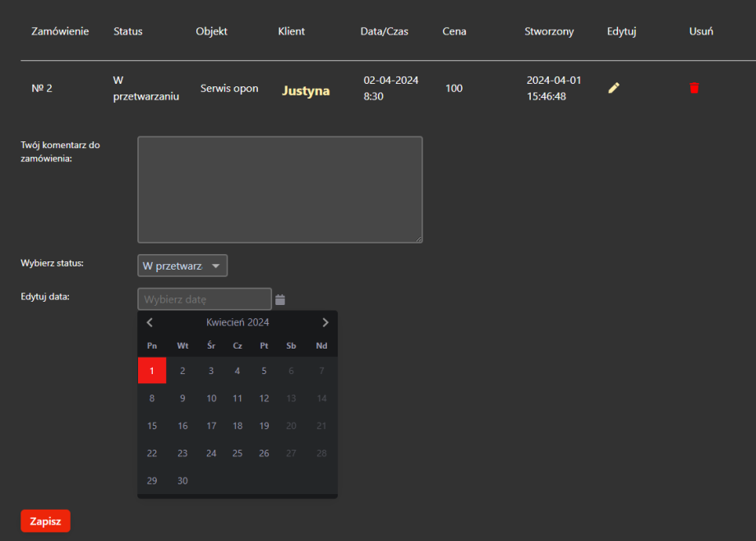
Task: Click the 'Status' column header
Action: 128,31
